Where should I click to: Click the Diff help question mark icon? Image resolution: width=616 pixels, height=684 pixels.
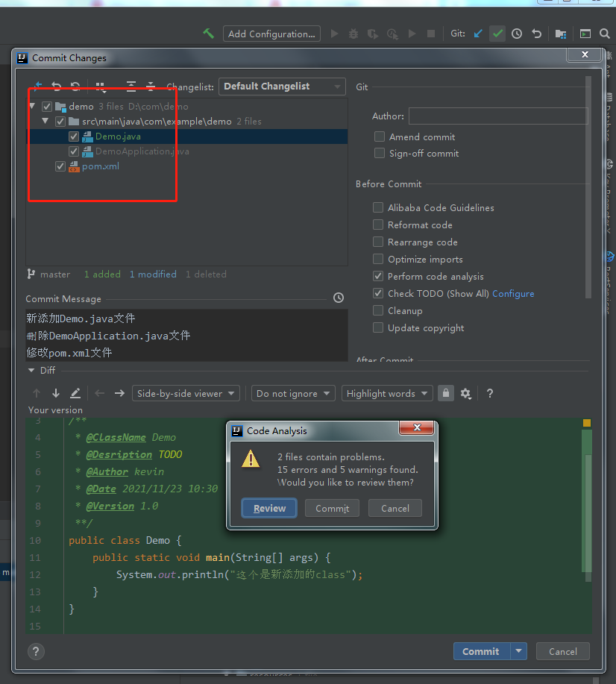[x=490, y=393]
